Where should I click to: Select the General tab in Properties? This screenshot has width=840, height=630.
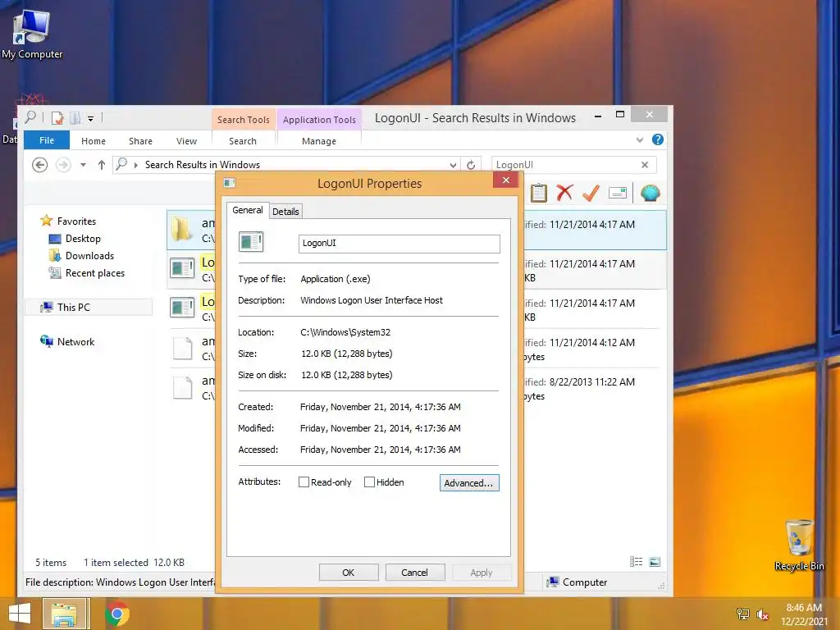248,210
